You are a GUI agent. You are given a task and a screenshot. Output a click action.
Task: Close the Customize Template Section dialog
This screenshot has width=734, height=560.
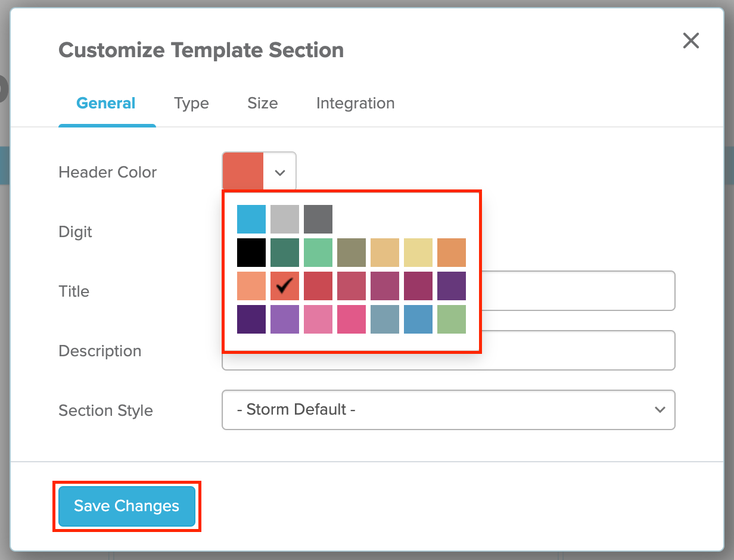point(691,41)
